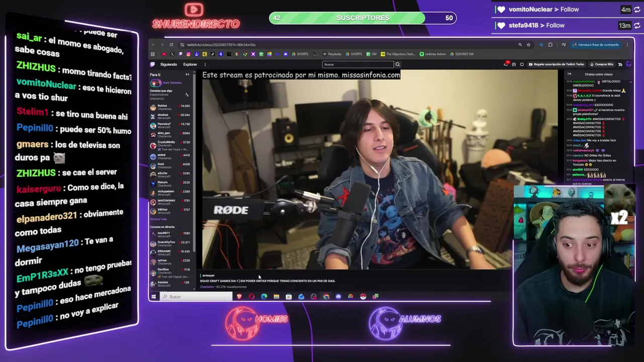Open Discord from the taskbar
This screenshot has width=644, height=362.
point(338,297)
